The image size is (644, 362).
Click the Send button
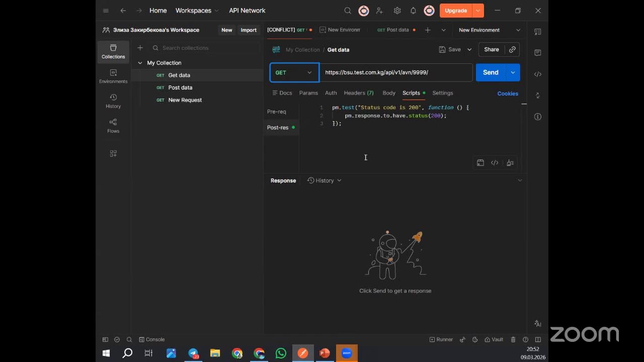pos(491,72)
